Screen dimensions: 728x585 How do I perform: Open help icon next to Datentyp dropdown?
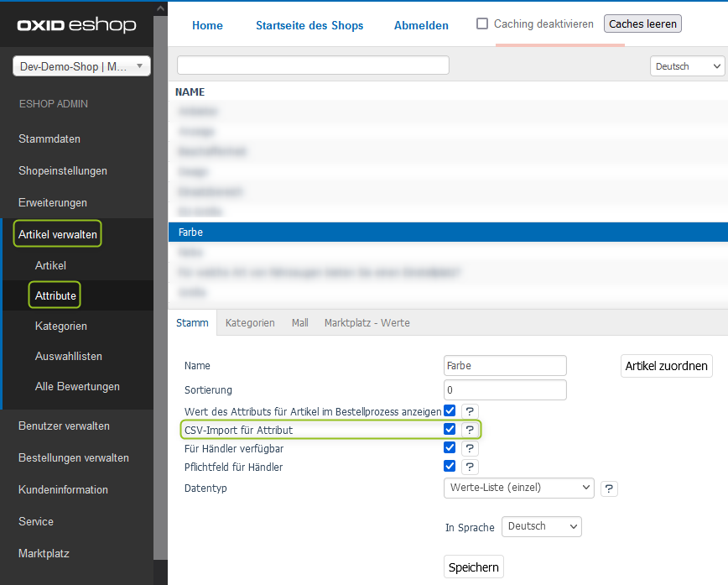click(609, 488)
